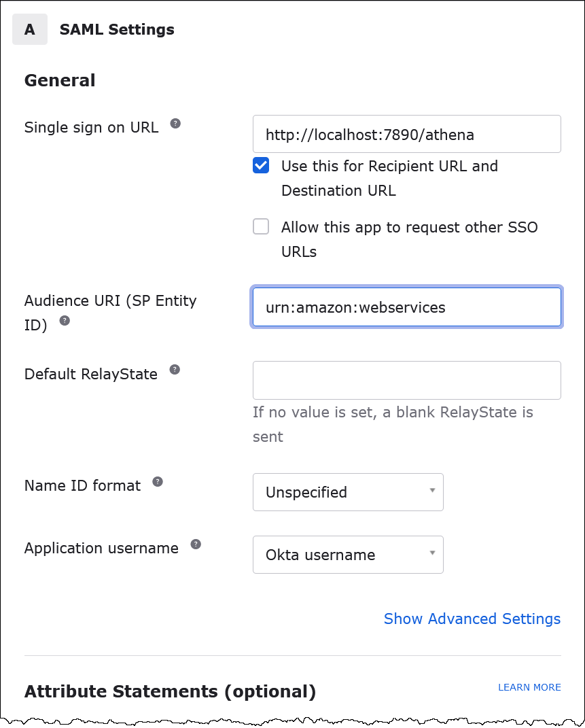Click the help icon next to Name ID format
Image resolution: width=585 pixels, height=728 pixels.
[157, 481]
